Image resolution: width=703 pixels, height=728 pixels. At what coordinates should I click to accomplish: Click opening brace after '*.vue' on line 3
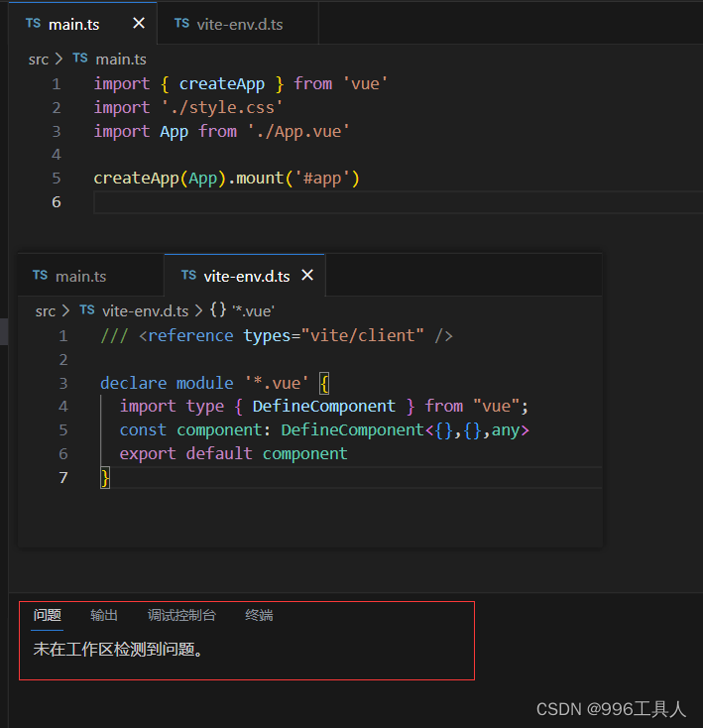[325, 384]
